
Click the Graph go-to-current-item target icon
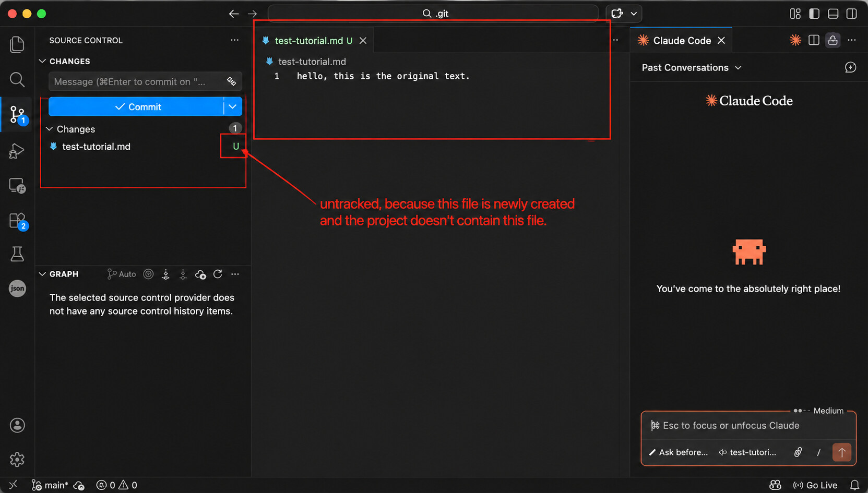149,274
